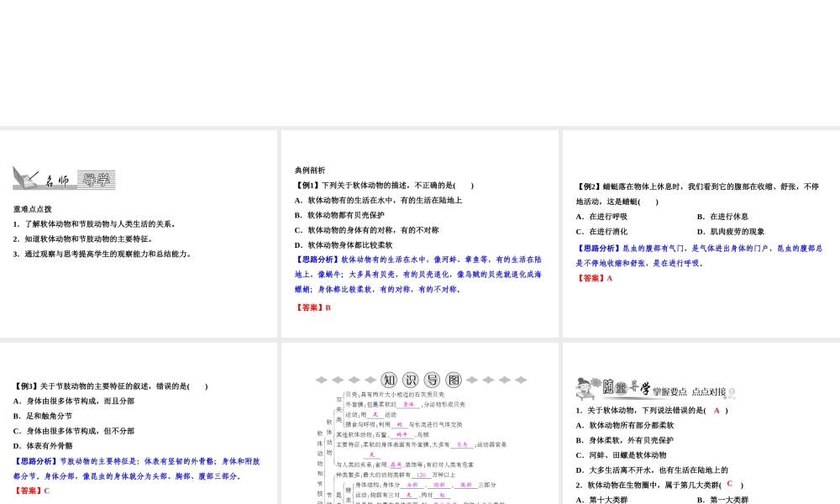
Task: Open the 例3 节肢动物 slide thumbnail
Action: click(139, 423)
